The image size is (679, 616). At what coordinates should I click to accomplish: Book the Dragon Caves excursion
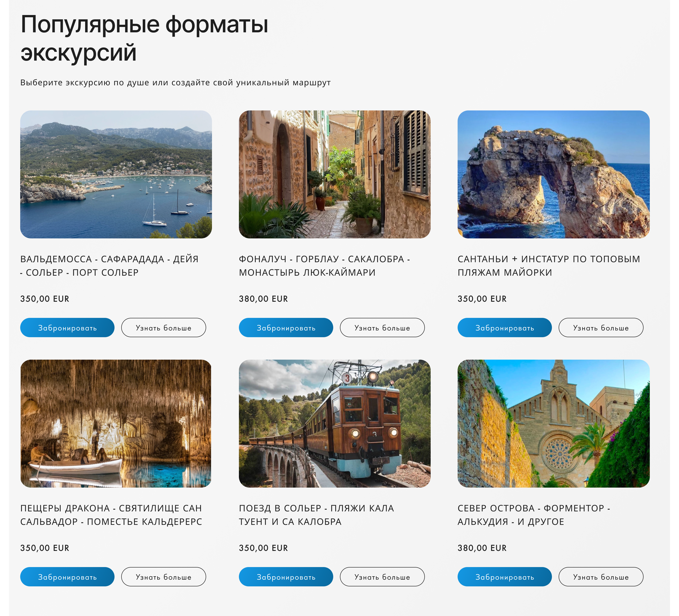pyautogui.click(x=67, y=576)
